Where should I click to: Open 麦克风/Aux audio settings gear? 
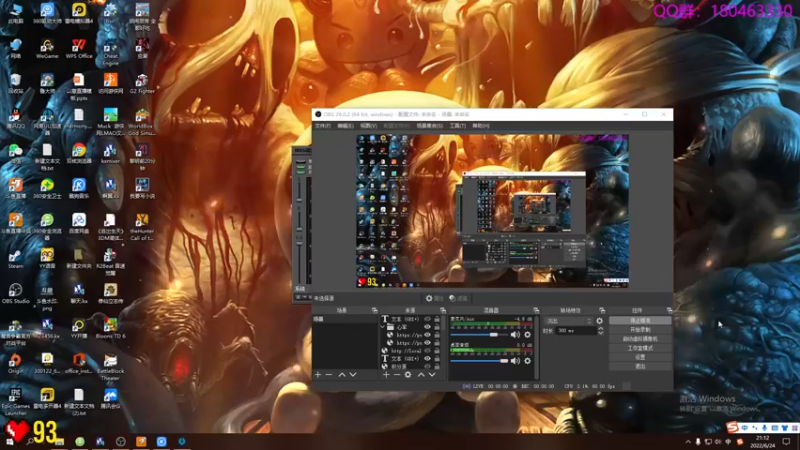click(528, 335)
